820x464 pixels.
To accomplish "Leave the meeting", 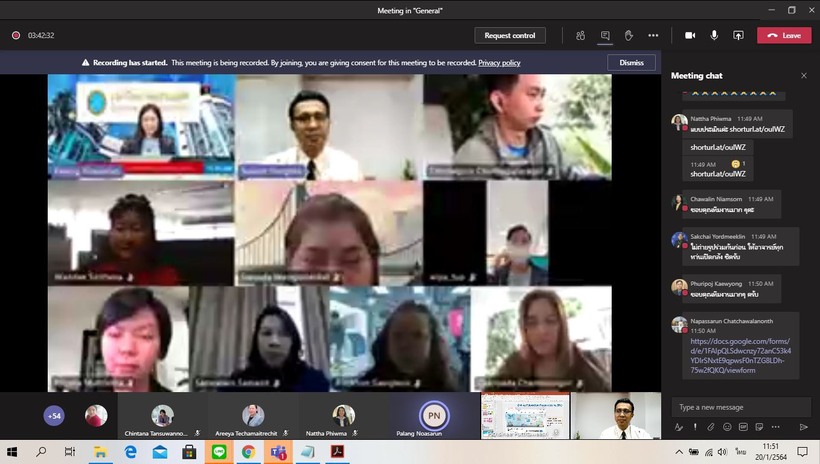I will click(784, 36).
